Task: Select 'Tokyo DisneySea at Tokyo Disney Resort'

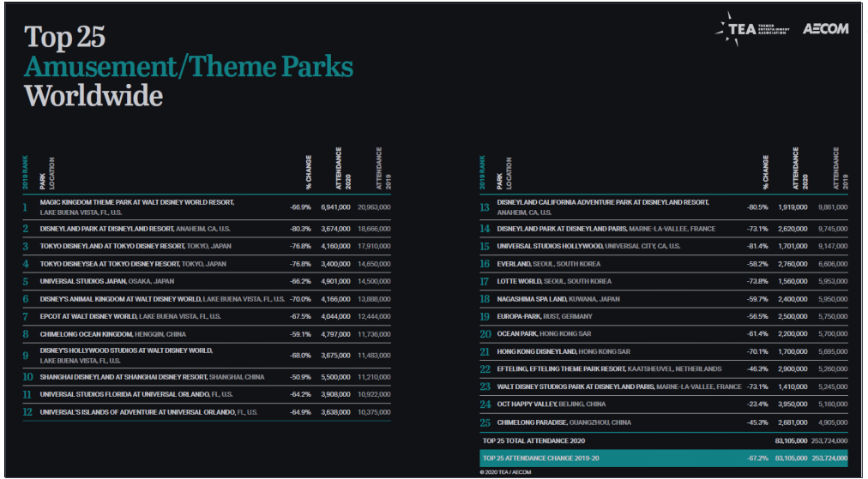Action: pos(110,264)
